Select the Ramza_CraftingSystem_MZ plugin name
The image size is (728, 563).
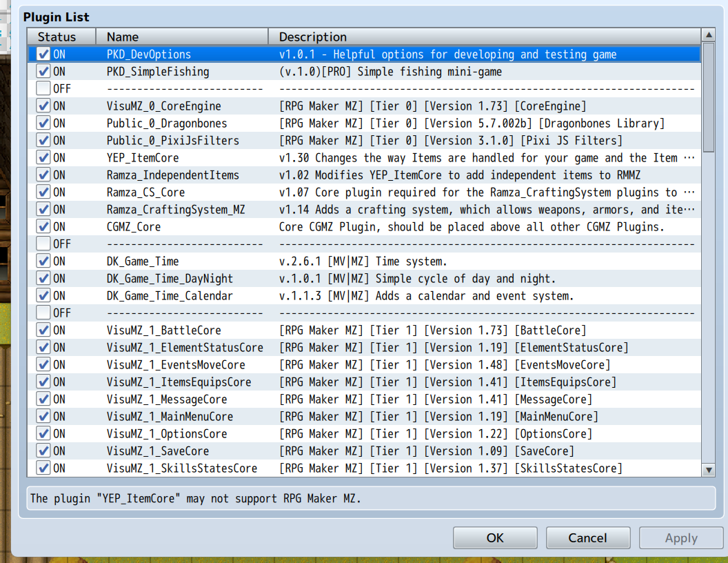[x=176, y=210]
